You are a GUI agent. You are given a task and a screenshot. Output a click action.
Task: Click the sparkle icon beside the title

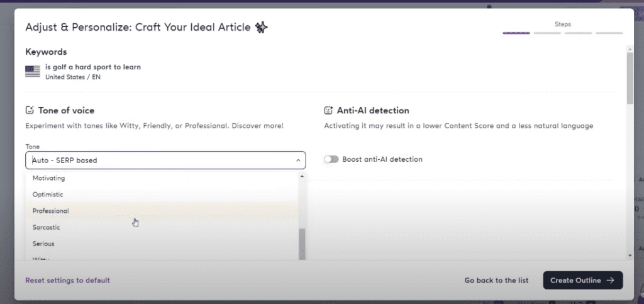(x=262, y=27)
